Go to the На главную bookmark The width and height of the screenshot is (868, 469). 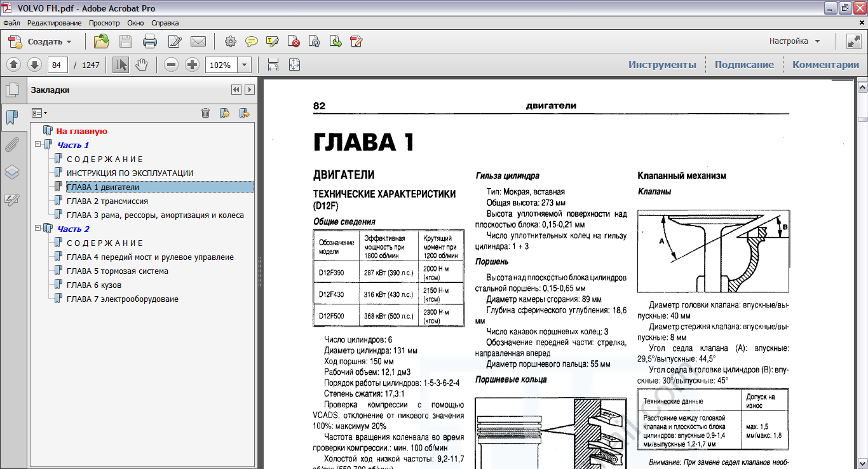pyautogui.click(x=82, y=131)
